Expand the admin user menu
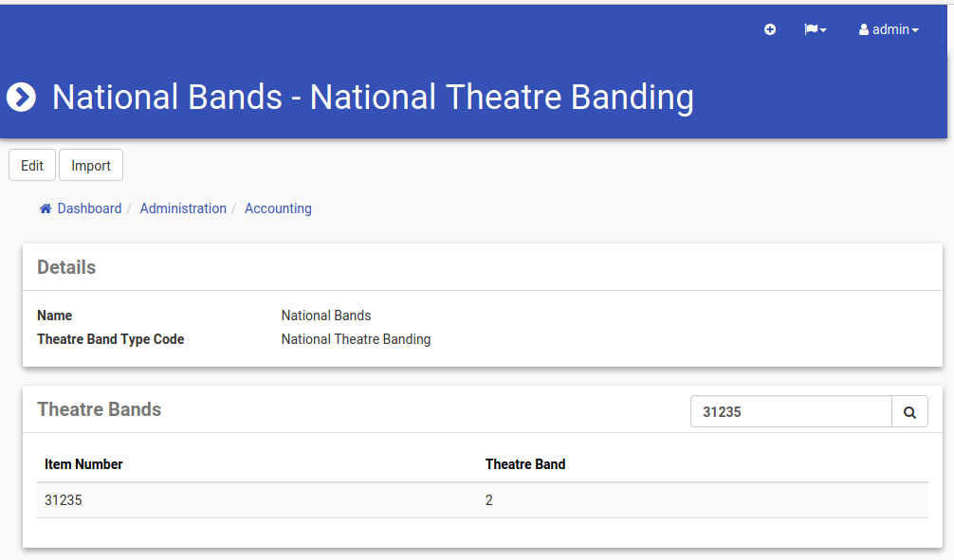Screen dimensions: 954x560 pos(889,30)
